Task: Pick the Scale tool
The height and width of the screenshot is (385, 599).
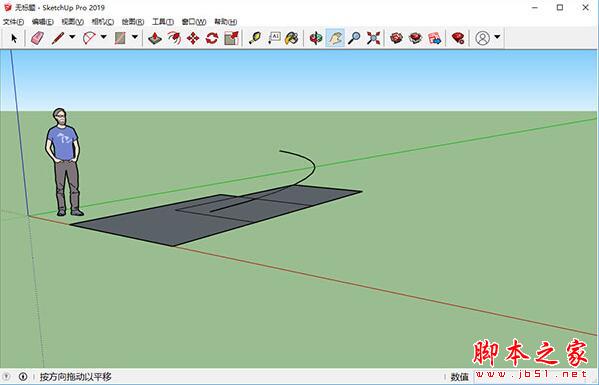Action: [x=232, y=38]
